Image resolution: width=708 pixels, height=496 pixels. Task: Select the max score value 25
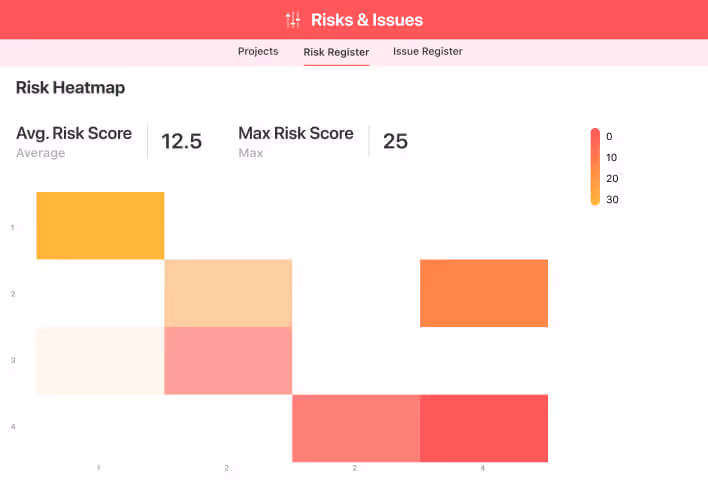[x=395, y=141]
